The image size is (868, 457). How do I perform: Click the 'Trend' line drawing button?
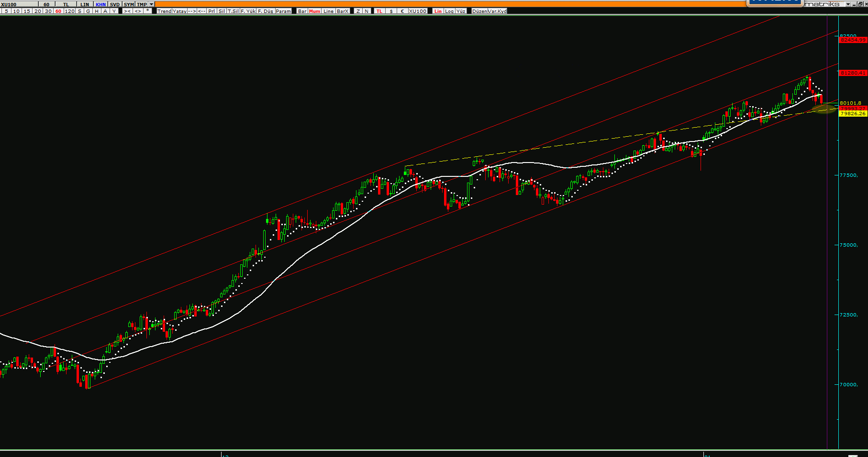coord(164,11)
